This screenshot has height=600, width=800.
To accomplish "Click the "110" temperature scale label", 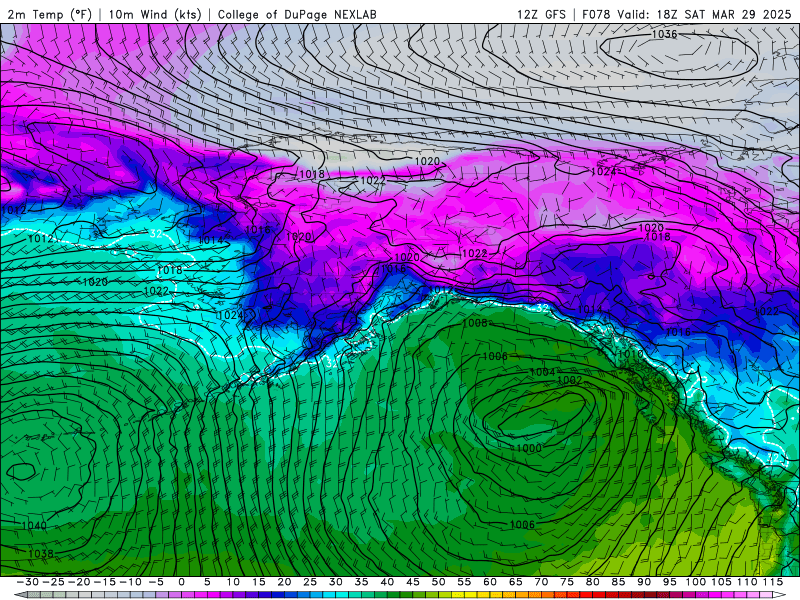I will (747, 582).
